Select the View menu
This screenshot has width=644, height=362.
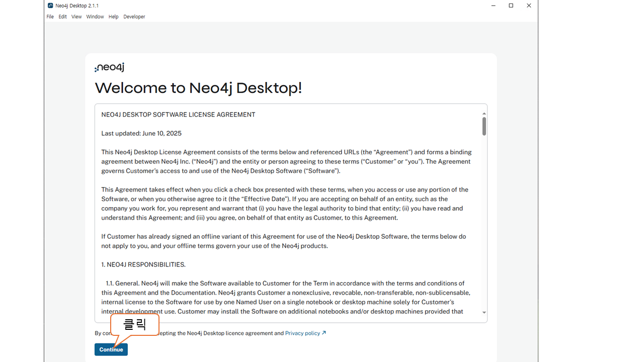(x=76, y=17)
